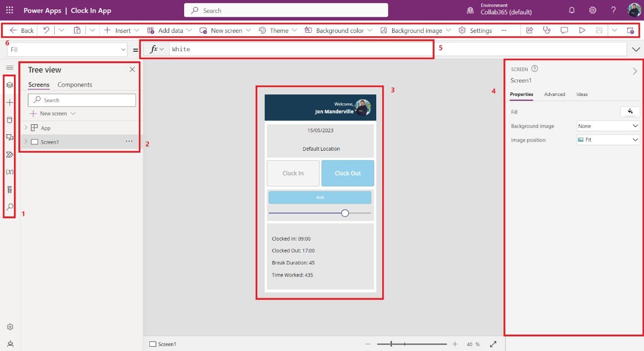The image size is (644, 351).
Task: Click the Share icon in the toolbar
Action: click(530, 30)
